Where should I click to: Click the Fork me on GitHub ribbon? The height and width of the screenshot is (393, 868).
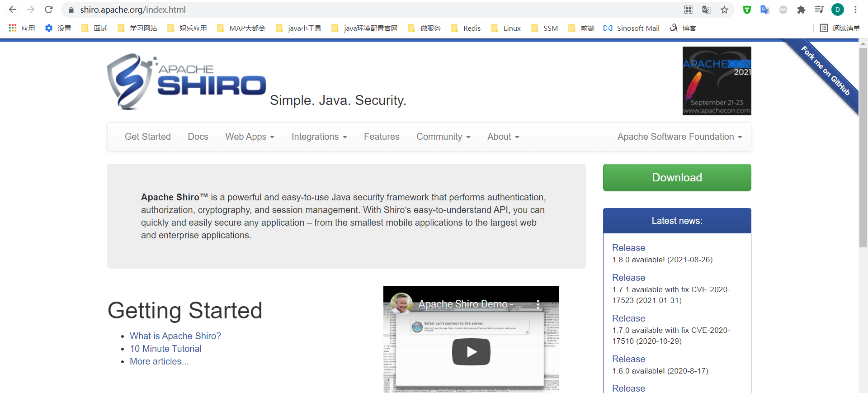click(825, 71)
